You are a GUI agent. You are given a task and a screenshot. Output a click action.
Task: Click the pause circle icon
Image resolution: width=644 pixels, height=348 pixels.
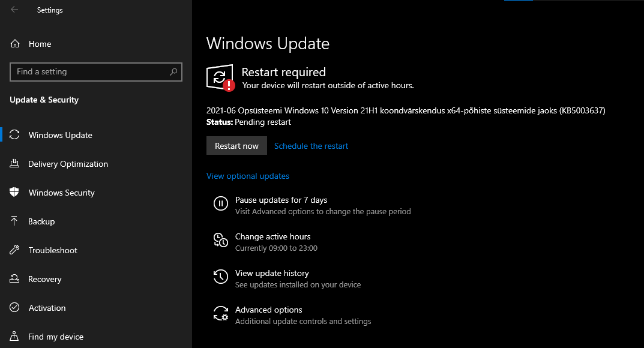tap(220, 203)
